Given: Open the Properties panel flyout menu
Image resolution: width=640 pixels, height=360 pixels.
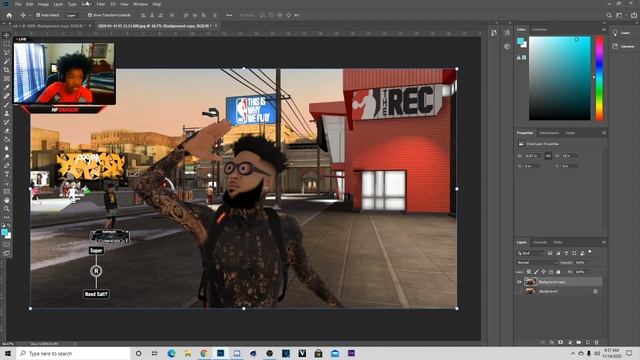Looking at the screenshot, I should pos(604,133).
